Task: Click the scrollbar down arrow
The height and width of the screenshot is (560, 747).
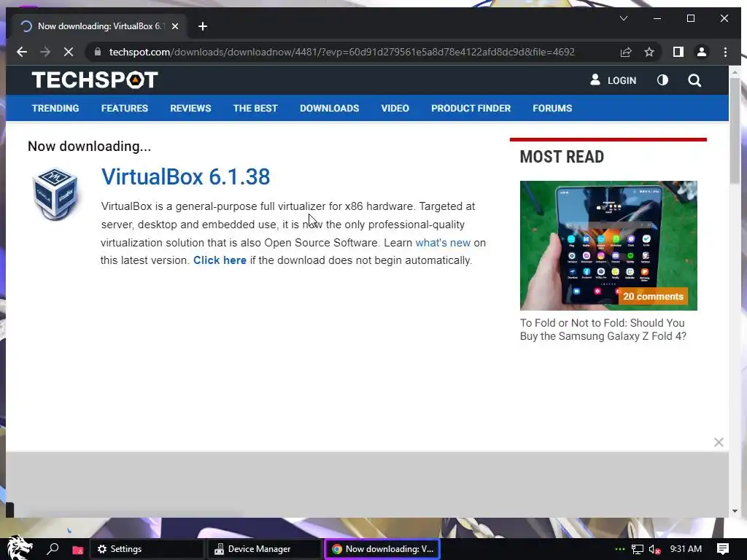Action: [x=735, y=511]
